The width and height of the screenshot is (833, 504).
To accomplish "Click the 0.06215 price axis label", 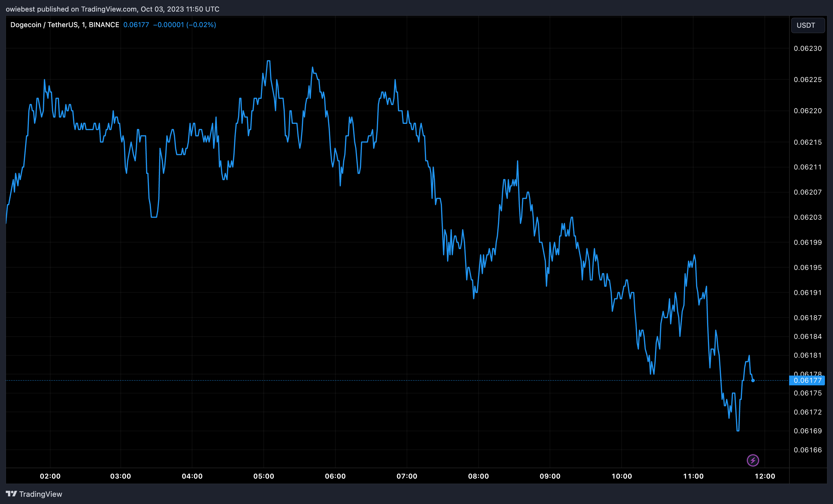I will click(x=808, y=142).
